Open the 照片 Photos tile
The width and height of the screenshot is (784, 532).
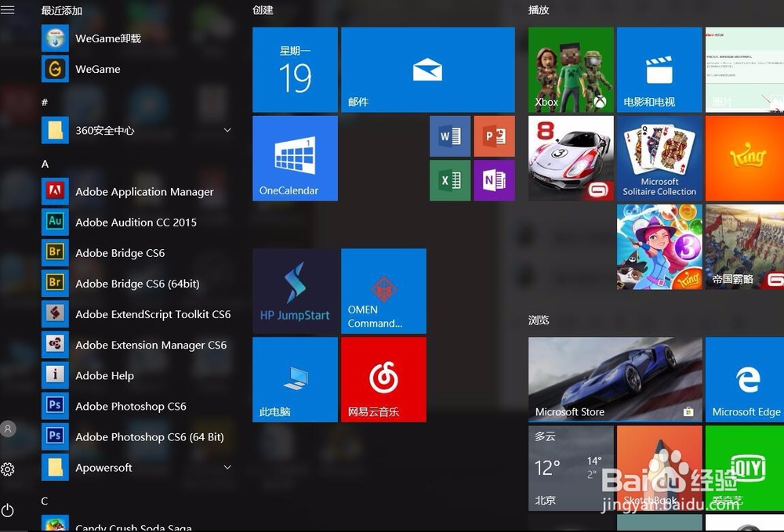click(745, 70)
